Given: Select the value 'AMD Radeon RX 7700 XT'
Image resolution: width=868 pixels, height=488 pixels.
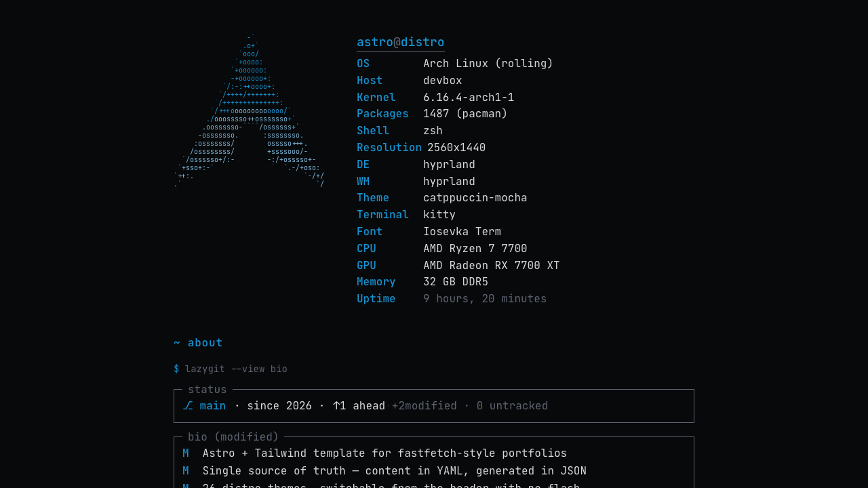Looking at the screenshot, I should (492, 266).
